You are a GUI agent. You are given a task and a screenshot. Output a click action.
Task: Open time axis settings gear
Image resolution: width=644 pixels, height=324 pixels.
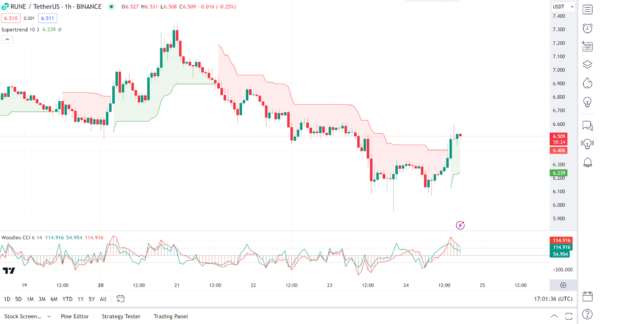click(563, 285)
